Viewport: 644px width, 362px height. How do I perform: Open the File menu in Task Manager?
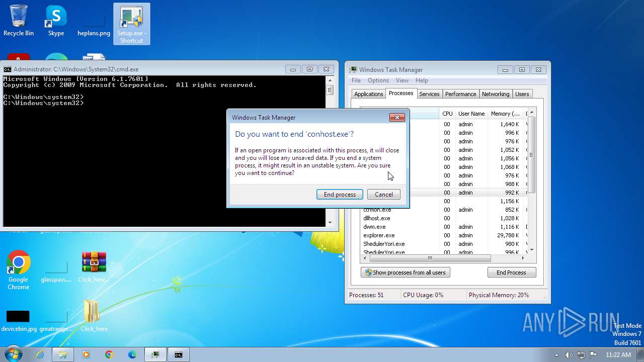(356, 80)
